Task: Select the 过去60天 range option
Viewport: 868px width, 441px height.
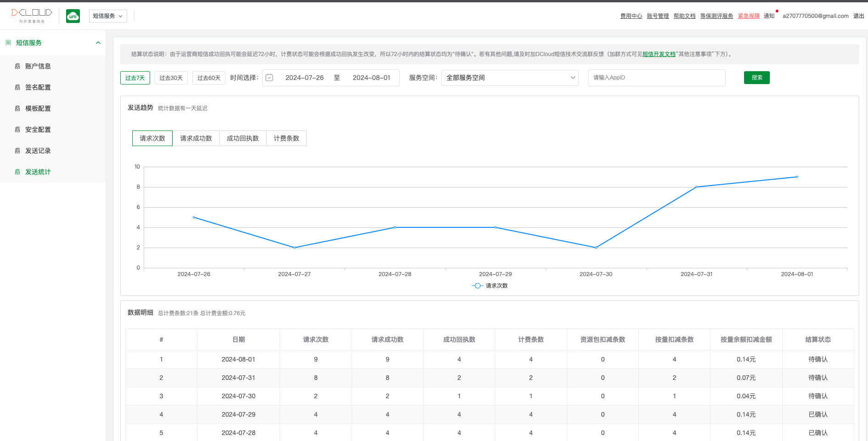Action: point(208,78)
